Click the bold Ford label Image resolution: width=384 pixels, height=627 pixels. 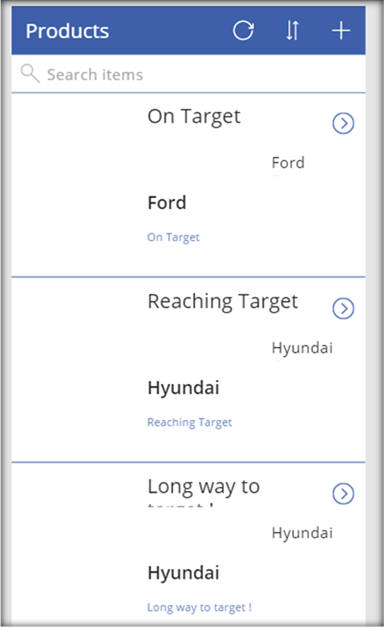[167, 203]
